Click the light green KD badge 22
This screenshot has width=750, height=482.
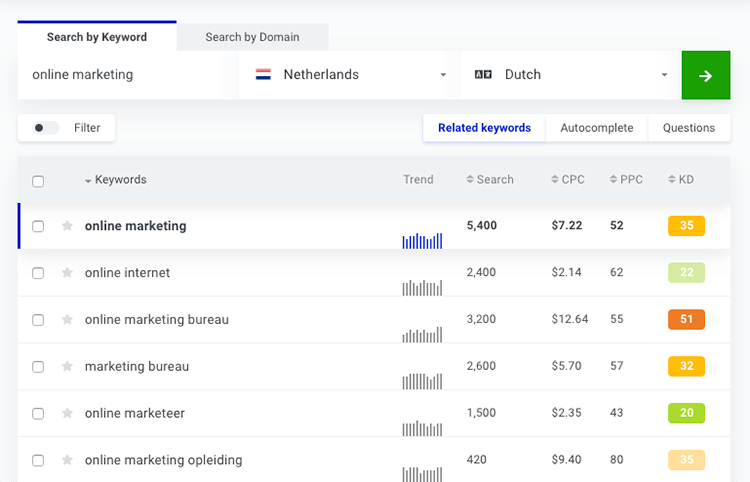(x=686, y=273)
